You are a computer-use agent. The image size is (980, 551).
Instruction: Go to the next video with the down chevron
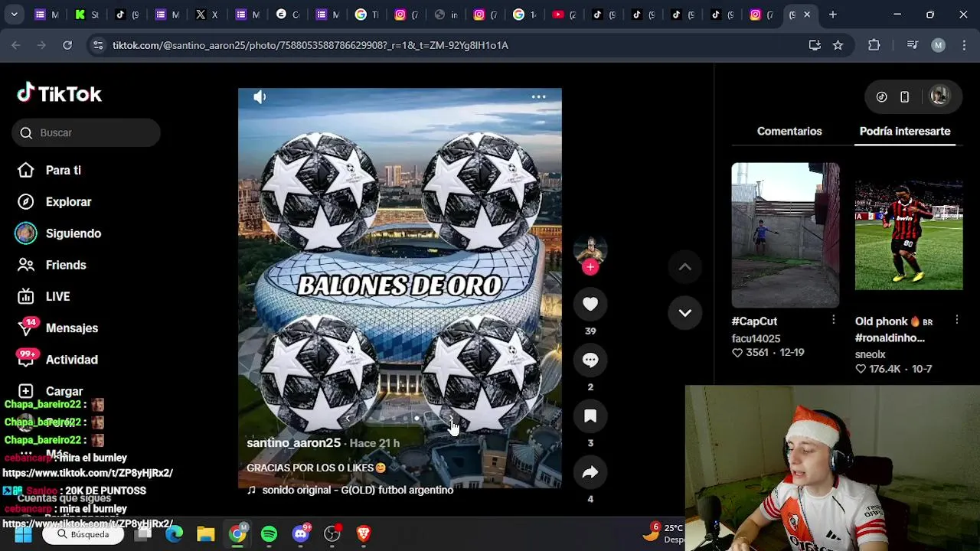click(685, 312)
